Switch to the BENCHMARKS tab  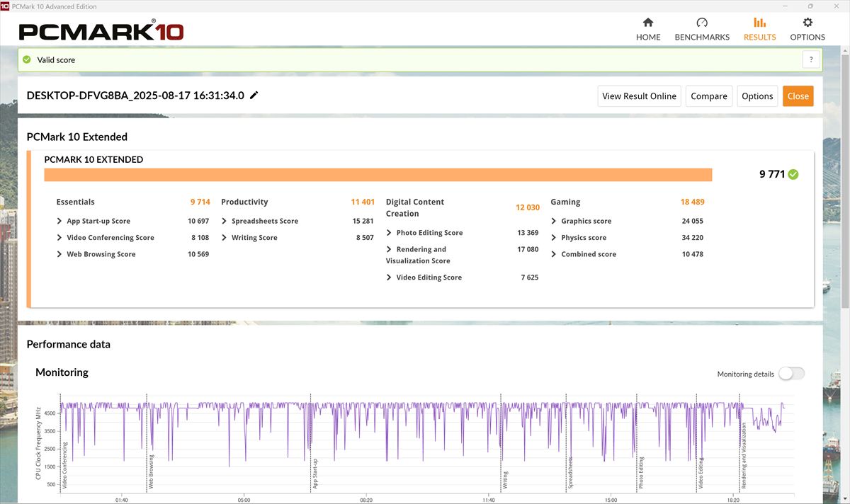(702, 29)
